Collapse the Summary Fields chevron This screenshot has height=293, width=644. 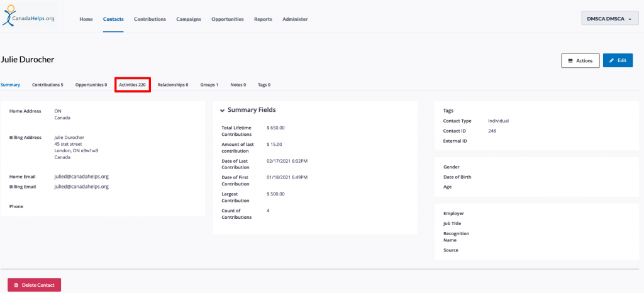pos(222,111)
